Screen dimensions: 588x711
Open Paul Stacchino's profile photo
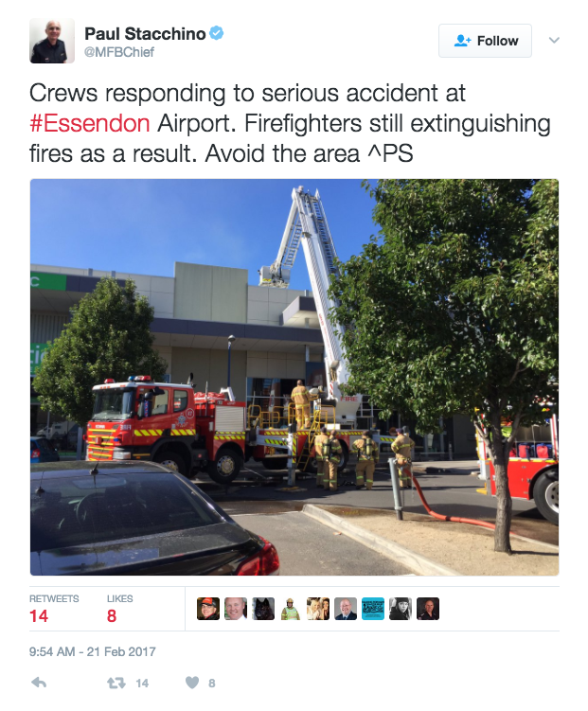coord(52,41)
